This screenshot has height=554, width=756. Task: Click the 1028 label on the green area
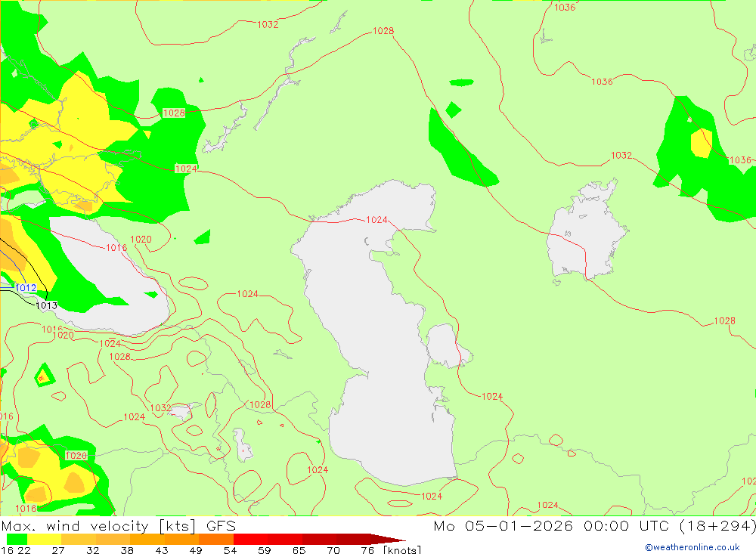coord(174,113)
